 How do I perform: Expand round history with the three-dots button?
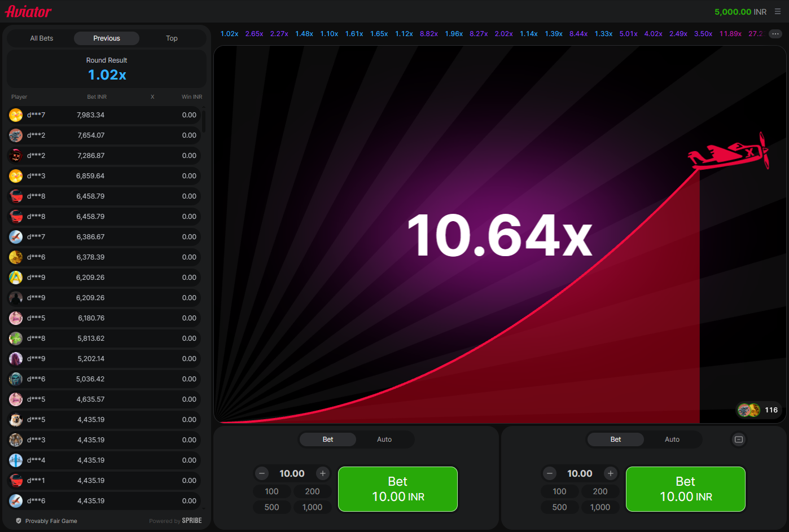pyautogui.click(x=775, y=34)
